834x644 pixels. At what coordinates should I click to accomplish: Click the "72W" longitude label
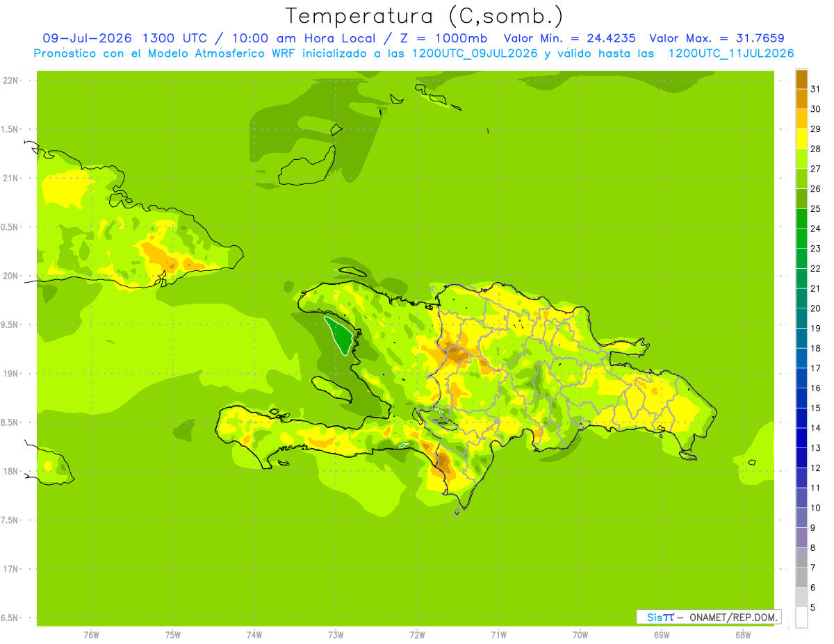(x=418, y=634)
